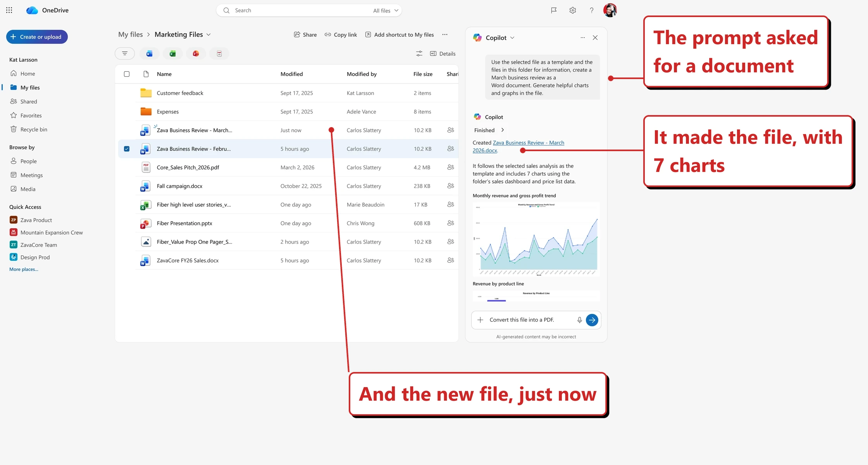Open the settings gear icon

573,10
